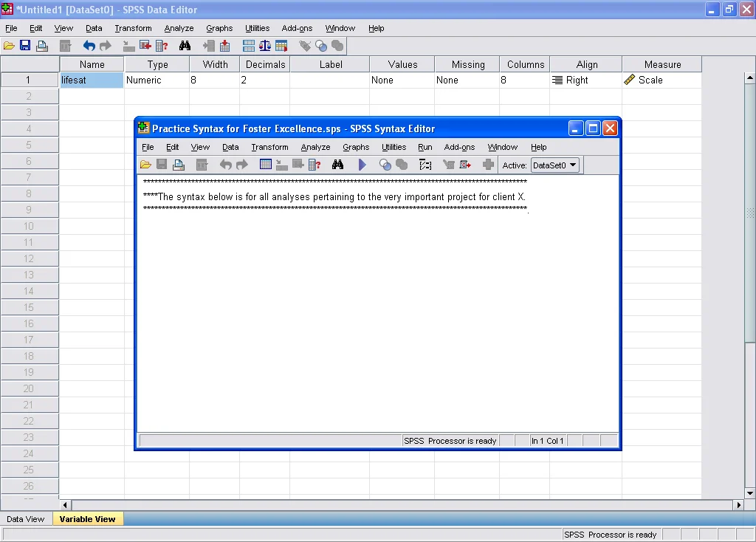
Task: Click the Insert Variable icon in the Data Editor
Action: 223,45
